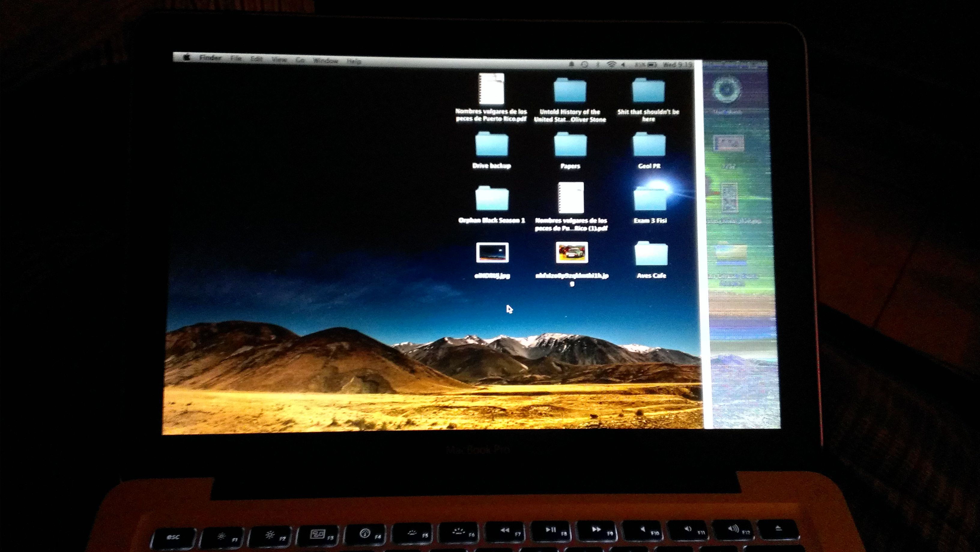Viewport: 980px width, 552px height.
Task: Click the notification bell menu bar icon
Action: [571, 64]
